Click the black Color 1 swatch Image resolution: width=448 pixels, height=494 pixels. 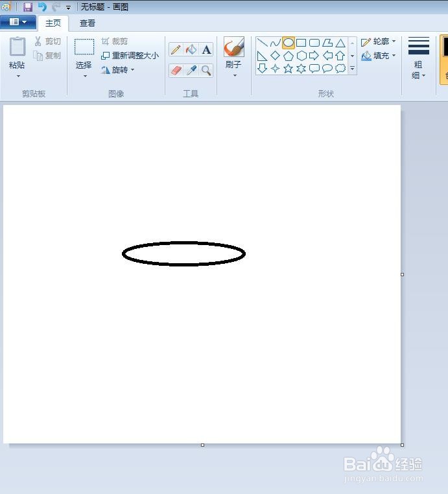pos(445,47)
